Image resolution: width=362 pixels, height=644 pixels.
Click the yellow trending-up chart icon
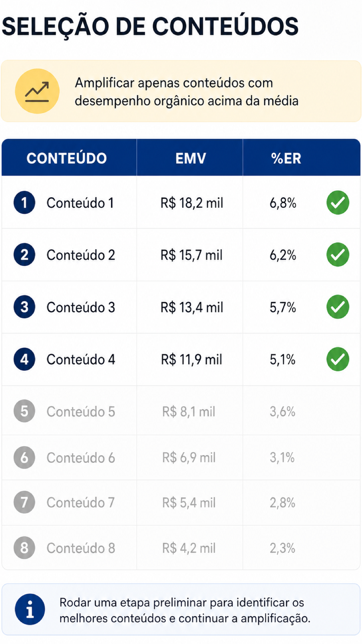pyautogui.click(x=37, y=91)
